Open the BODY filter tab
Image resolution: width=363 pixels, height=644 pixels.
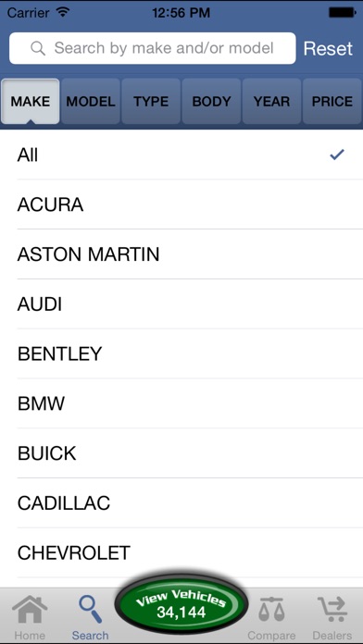(x=211, y=102)
